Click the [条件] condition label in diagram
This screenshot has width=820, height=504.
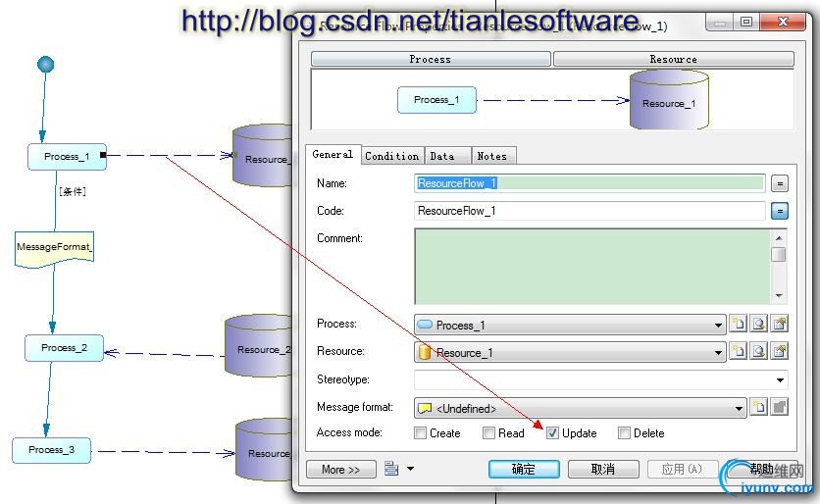click(x=73, y=192)
